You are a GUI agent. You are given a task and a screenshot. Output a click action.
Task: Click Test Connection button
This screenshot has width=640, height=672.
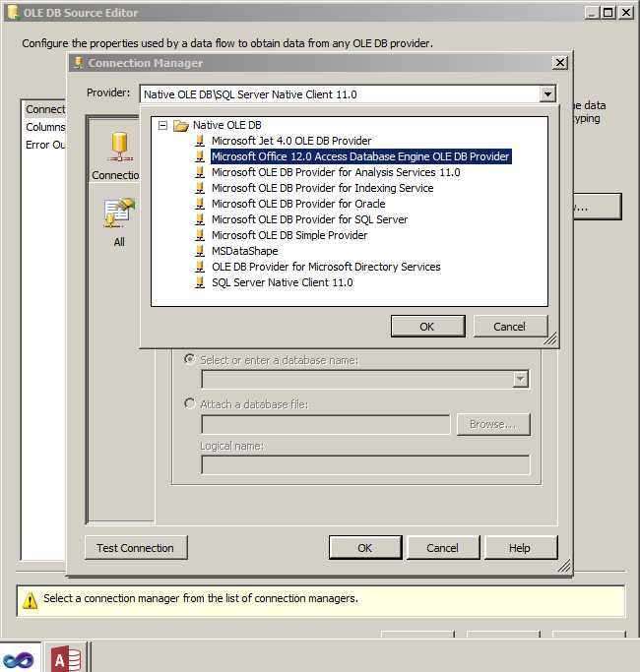(136, 548)
